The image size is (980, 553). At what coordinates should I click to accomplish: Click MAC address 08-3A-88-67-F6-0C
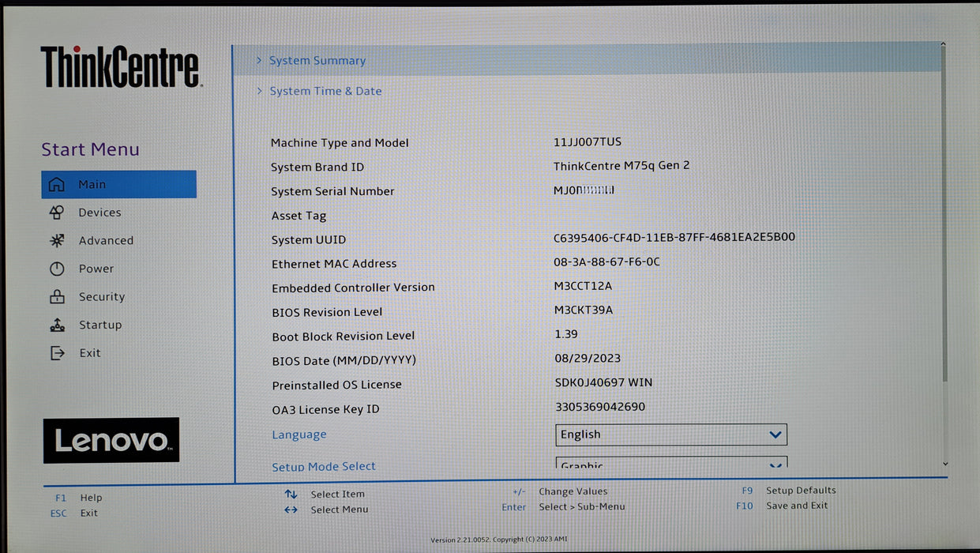(x=607, y=261)
